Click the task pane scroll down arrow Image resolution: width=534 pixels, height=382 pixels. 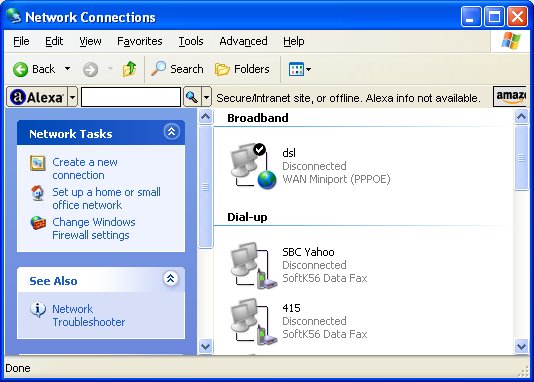205,347
